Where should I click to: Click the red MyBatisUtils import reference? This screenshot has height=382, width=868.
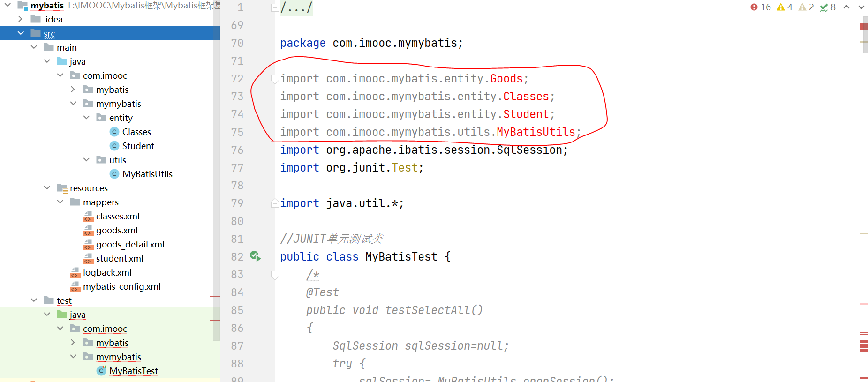pyautogui.click(x=536, y=132)
